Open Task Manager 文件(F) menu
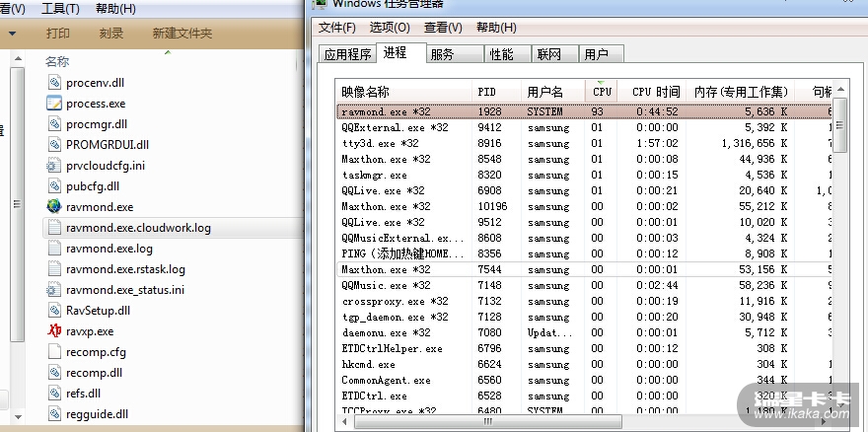Image resolution: width=868 pixels, height=432 pixels. (337, 28)
